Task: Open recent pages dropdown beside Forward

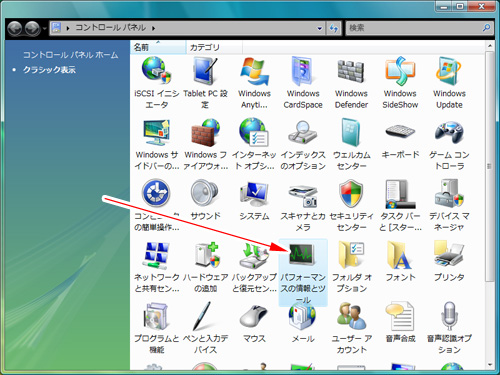Action: click(44, 28)
